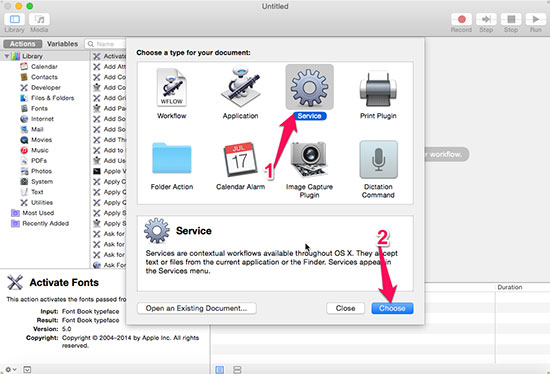Show the log list view button

tap(220, 370)
